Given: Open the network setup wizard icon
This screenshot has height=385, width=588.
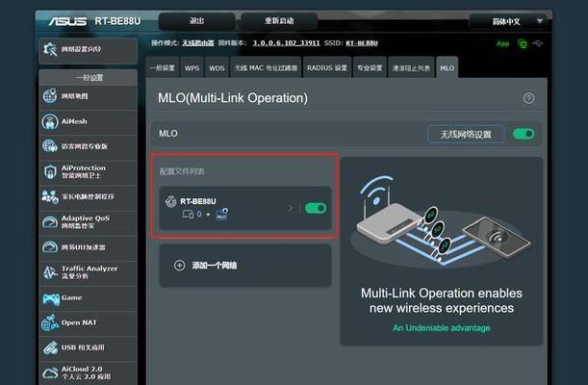Looking at the screenshot, I should pos(50,49).
